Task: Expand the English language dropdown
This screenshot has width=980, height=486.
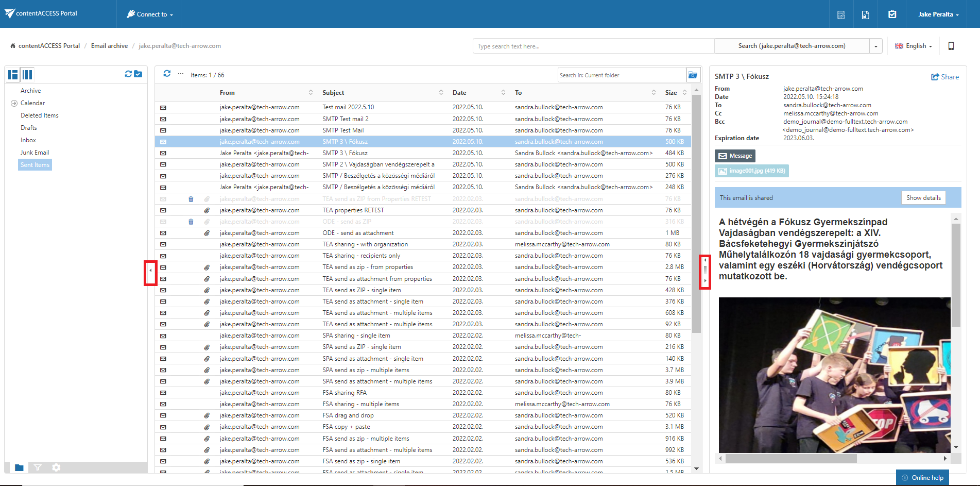Action: pyautogui.click(x=914, y=46)
